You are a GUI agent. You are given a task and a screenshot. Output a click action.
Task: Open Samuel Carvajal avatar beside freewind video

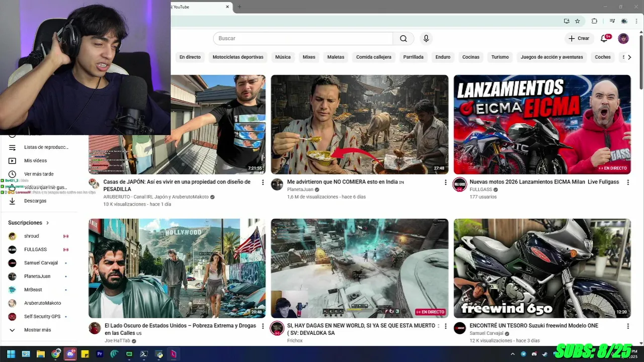pos(460,328)
